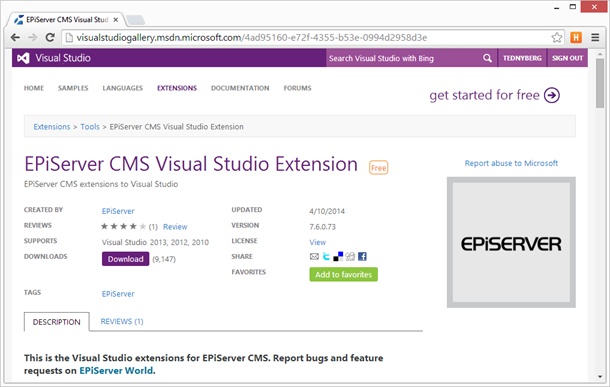Image resolution: width=610 pixels, height=387 pixels.
Task: Open the orange extension icon in toolbar
Action: (576, 37)
